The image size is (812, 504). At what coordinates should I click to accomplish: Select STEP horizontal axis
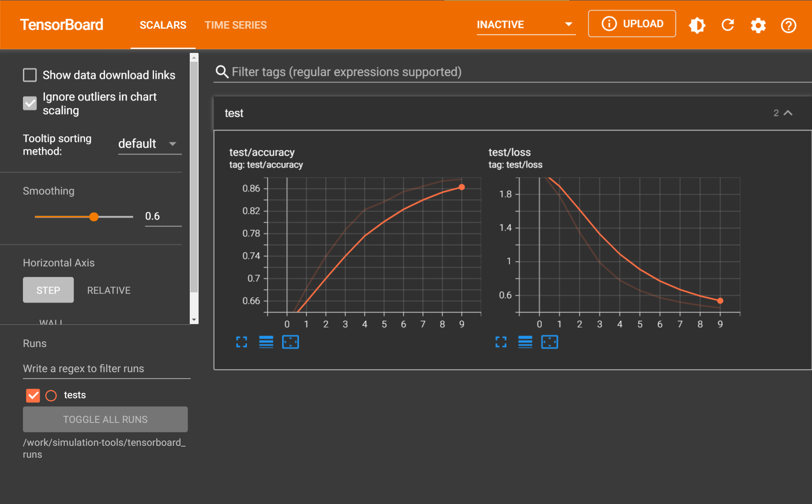point(48,290)
